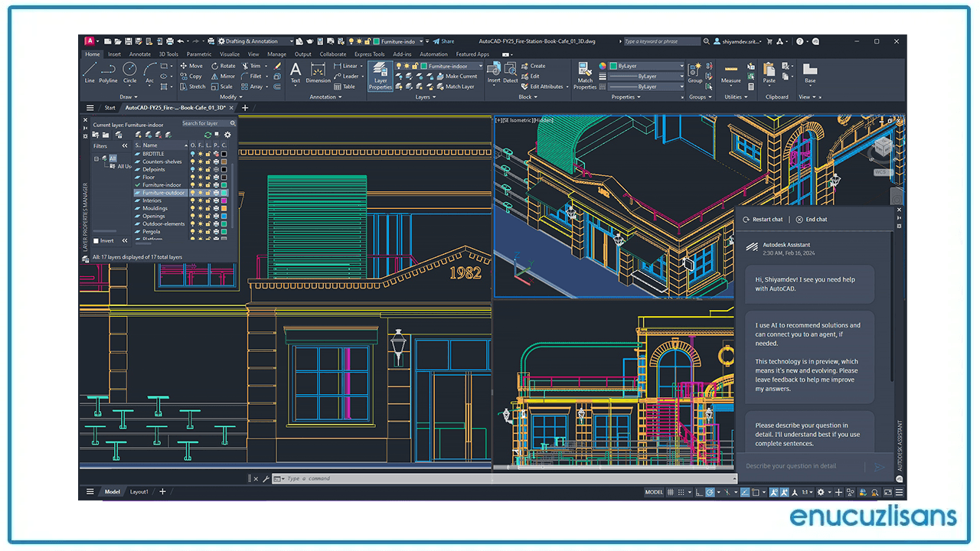Click End chat in Assistant
Viewport: 980px width, 551px height.
coord(812,220)
